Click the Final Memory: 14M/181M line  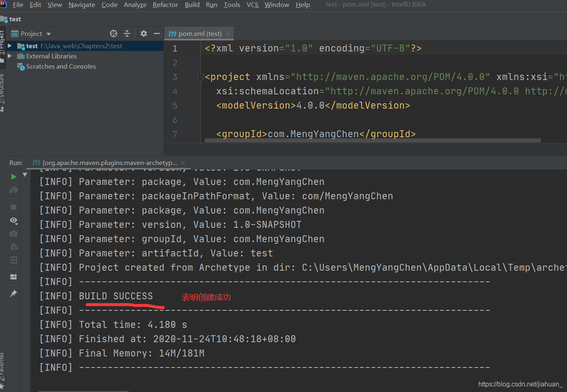coord(122,353)
